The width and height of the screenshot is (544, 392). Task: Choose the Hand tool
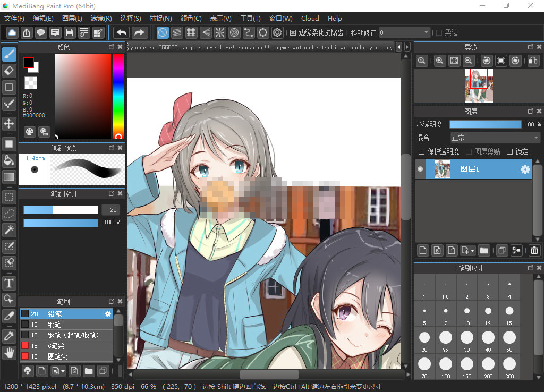(x=9, y=352)
